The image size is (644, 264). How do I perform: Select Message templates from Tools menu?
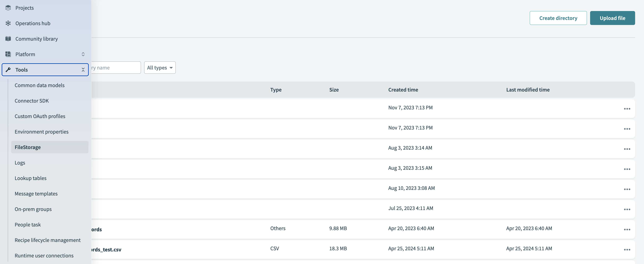36,194
